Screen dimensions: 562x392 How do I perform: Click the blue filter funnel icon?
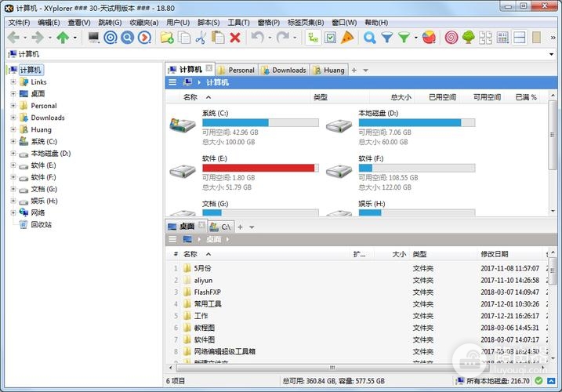coord(386,38)
